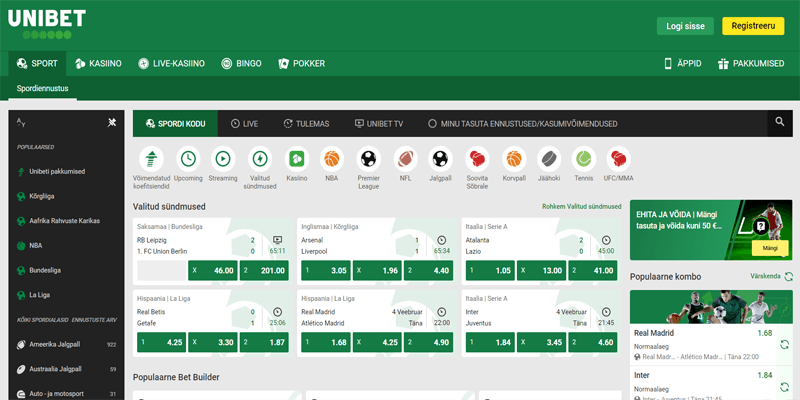Select Atalanta win odds 1.05
Viewport: 800px width, 400px height.
[x=490, y=270]
